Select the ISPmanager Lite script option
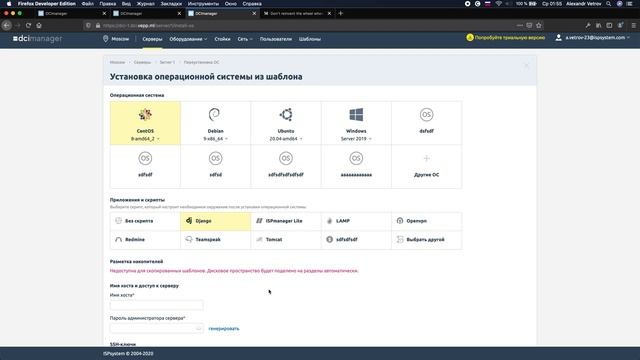Image resolution: width=640 pixels, height=360 pixels. click(x=286, y=221)
